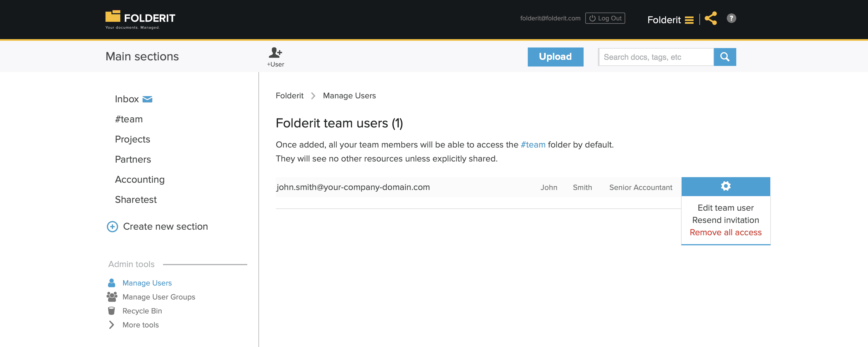Click Create new section link
Image resolution: width=868 pixels, height=347 pixels.
pyautogui.click(x=166, y=227)
